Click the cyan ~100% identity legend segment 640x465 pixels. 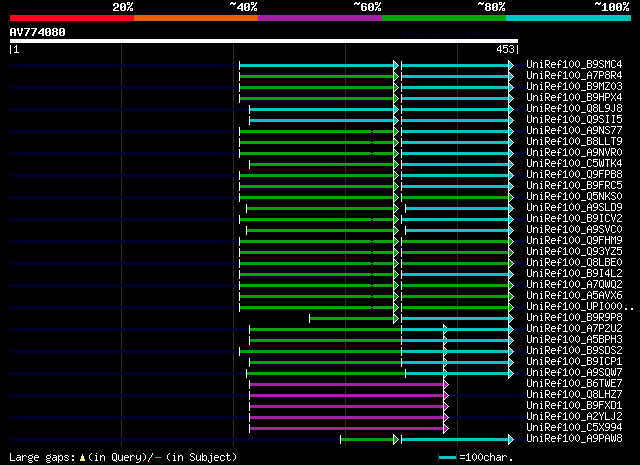(569, 18)
